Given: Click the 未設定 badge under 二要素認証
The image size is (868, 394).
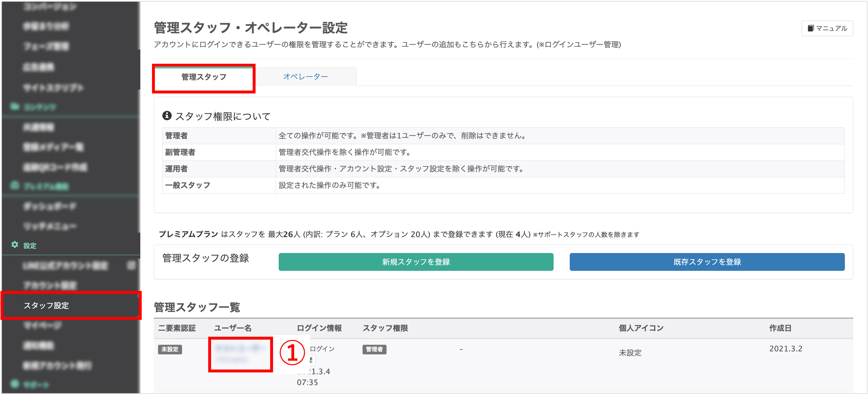Looking at the screenshot, I should [170, 349].
